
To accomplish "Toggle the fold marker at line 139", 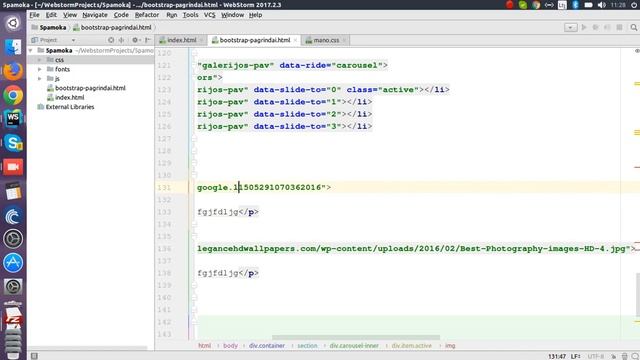I will 194,285.
